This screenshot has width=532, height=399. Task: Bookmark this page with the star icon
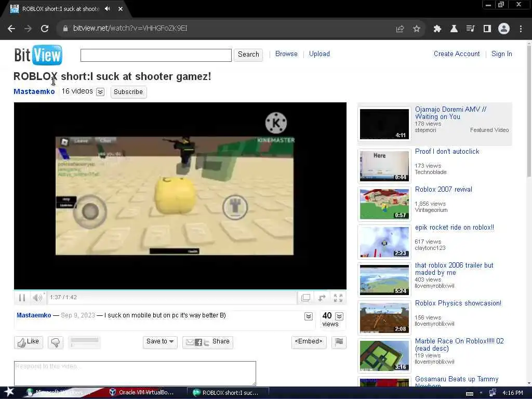pos(417,29)
